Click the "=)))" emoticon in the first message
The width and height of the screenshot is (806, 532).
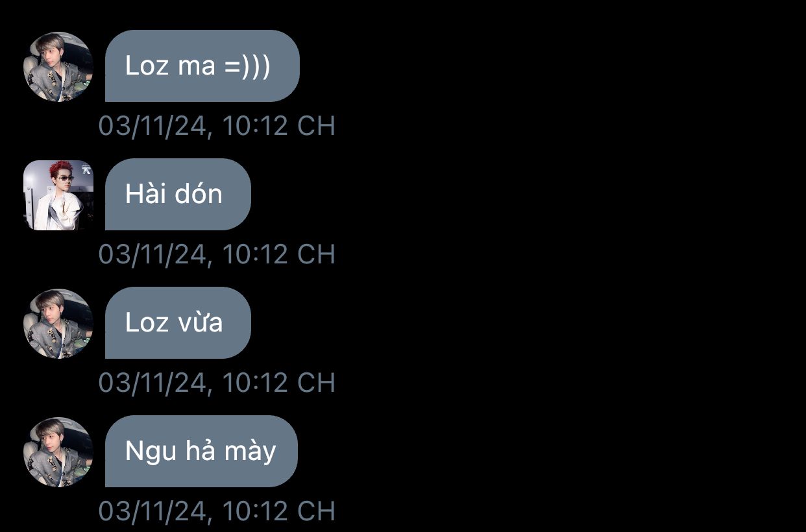click(x=248, y=66)
